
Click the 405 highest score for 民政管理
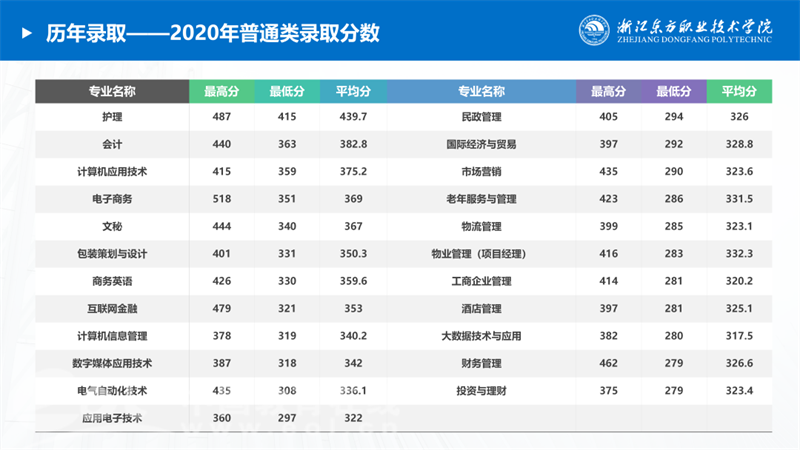pyautogui.click(x=609, y=117)
